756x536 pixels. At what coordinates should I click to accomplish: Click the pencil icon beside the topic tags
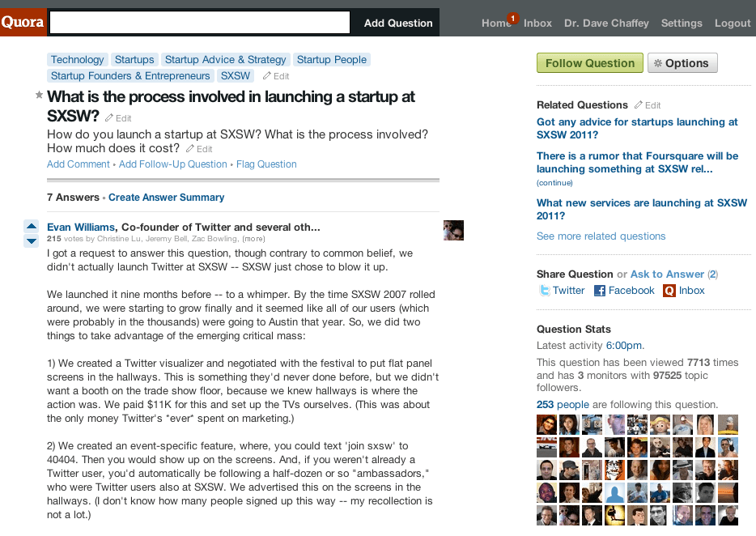tap(268, 76)
